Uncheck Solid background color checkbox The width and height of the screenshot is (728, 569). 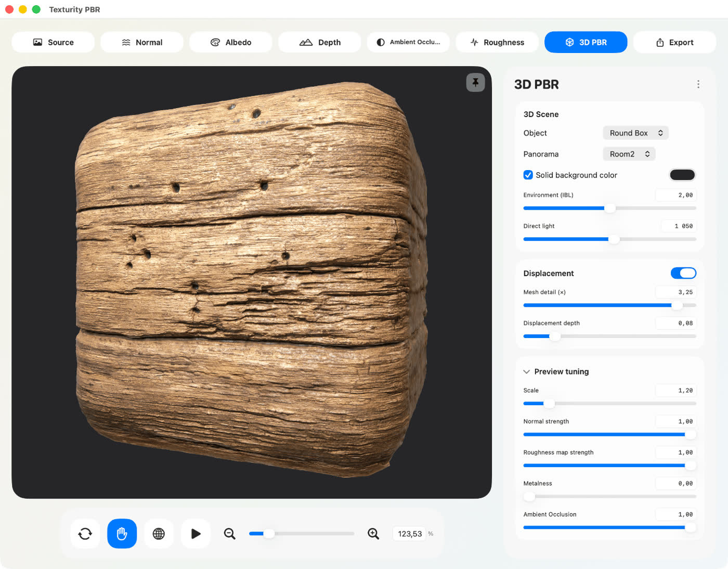(528, 175)
